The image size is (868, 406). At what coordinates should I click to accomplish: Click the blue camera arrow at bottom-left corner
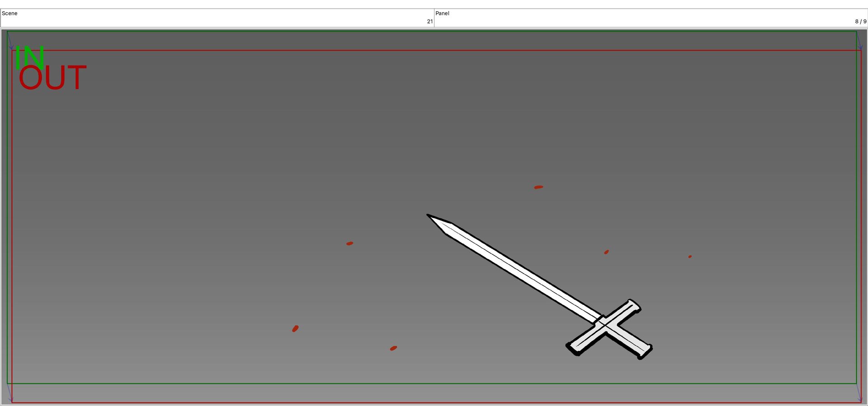pyautogui.click(x=9, y=393)
